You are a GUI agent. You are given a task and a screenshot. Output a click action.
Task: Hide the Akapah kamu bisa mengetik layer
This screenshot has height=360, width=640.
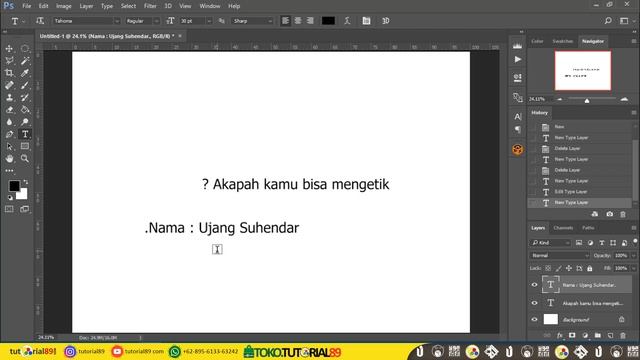pyautogui.click(x=534, y=303)
